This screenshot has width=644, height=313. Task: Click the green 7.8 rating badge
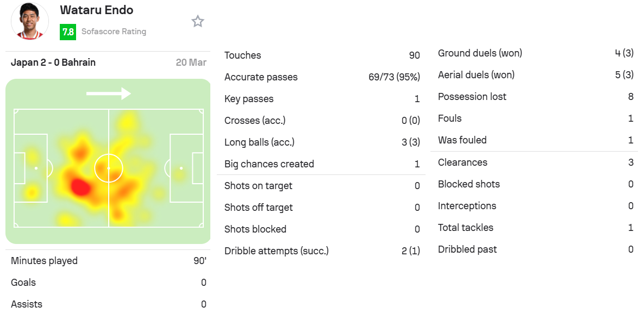click(68, 32)
